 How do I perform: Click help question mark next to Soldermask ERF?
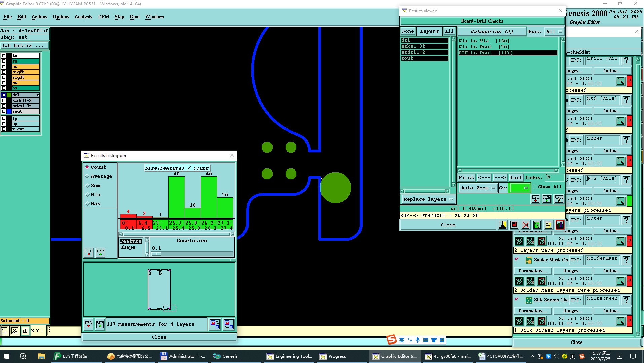pos(627,260)
